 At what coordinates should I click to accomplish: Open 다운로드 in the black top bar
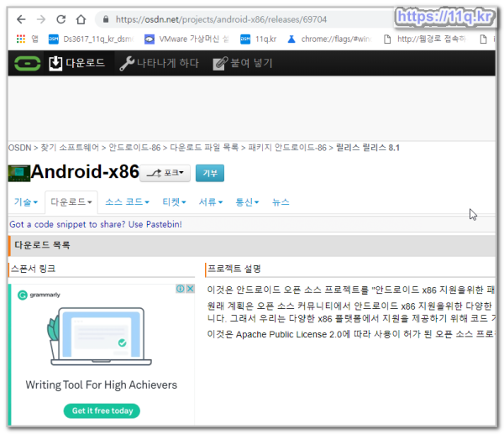click(77, 63)
